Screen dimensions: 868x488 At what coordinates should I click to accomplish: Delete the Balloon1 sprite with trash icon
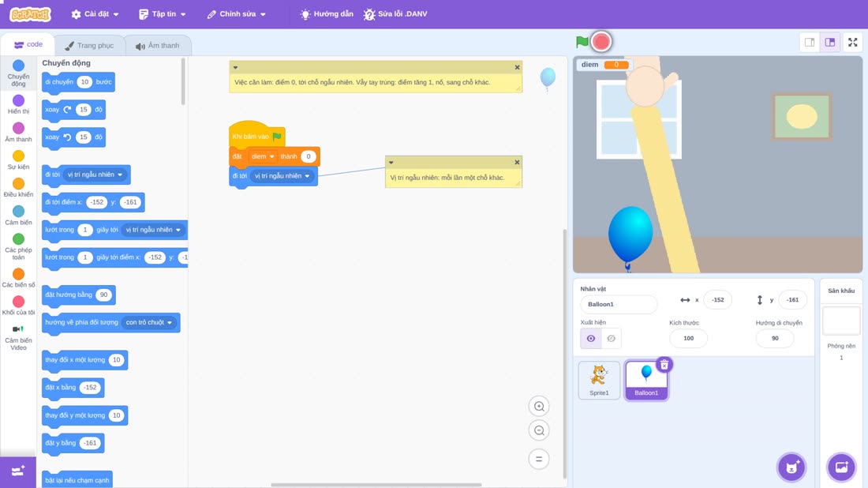(664, 365)
